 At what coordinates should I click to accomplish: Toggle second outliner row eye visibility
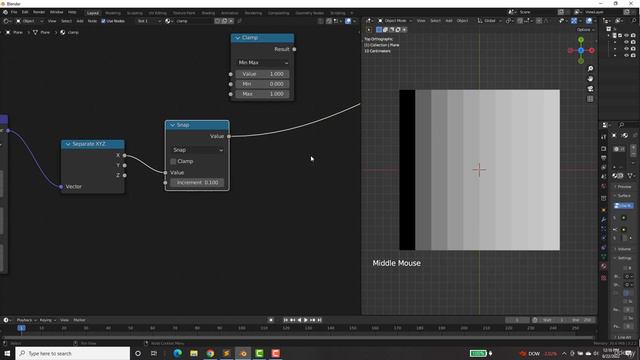click(627, 42)
